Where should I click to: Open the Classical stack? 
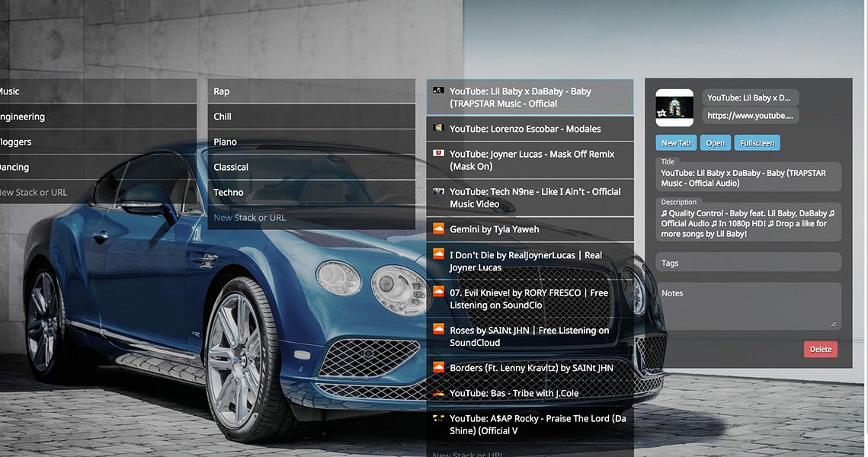tap(311, 167)
